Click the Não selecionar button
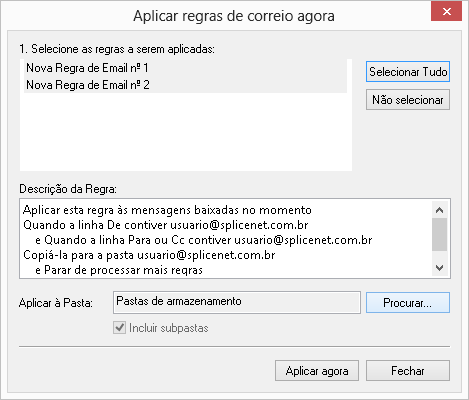Viewport: 469px width, 400px height. coord(408,100)
